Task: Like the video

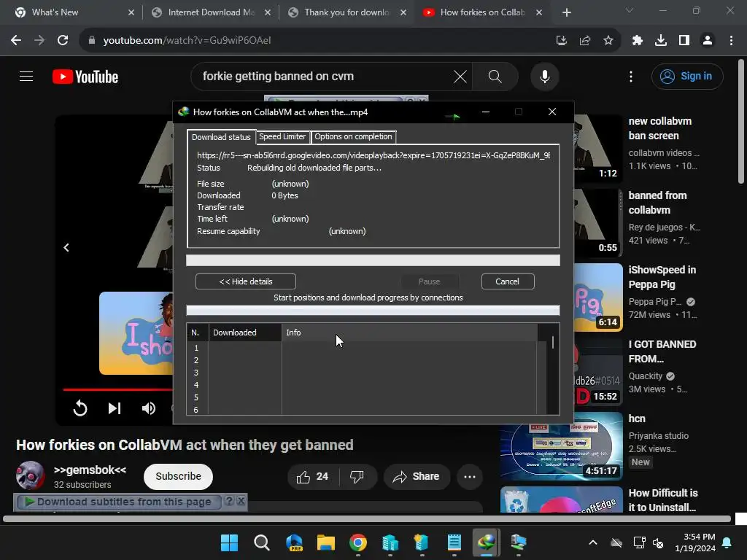Action: click(x=312, y=477)
